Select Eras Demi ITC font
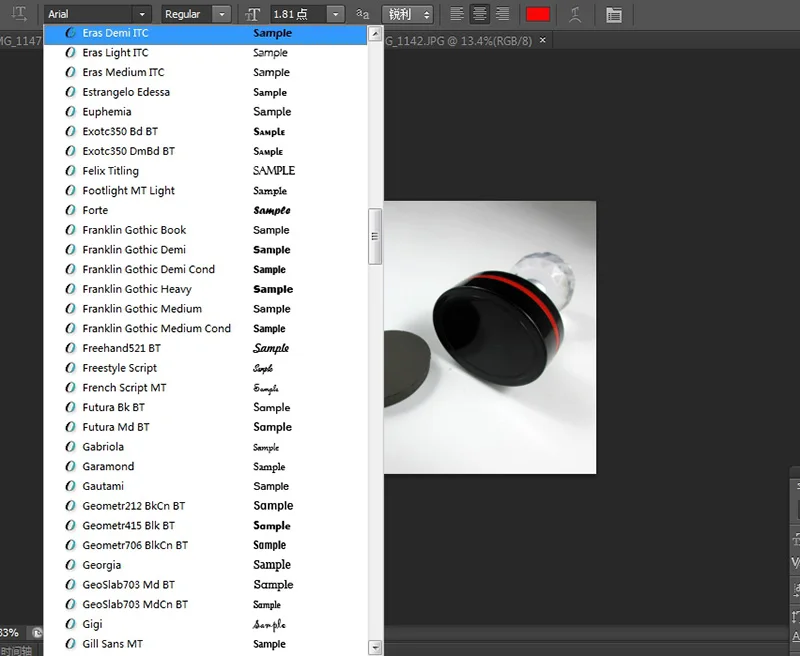 click(205, 33)
